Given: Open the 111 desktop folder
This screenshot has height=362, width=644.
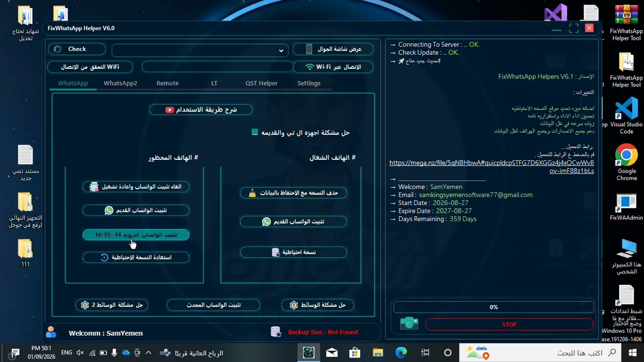Looking at the screenshot, I should pyautogui.click(x=25, y=253).
